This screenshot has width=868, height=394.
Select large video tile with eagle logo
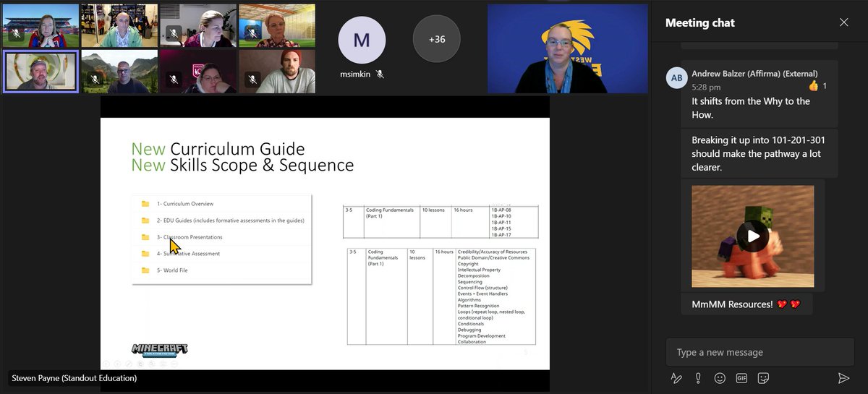click(x=568, y=48)
